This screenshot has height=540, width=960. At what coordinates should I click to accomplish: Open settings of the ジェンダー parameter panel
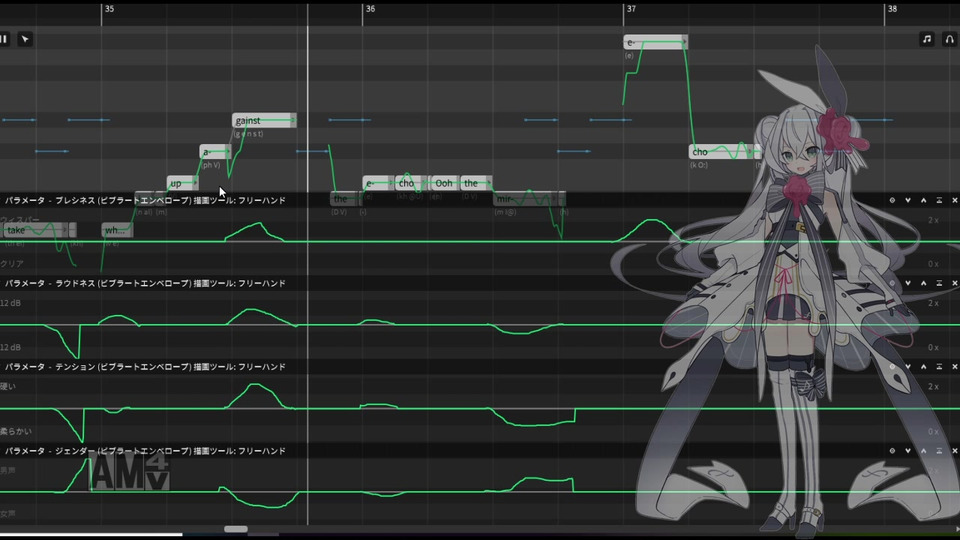[892, 451]
